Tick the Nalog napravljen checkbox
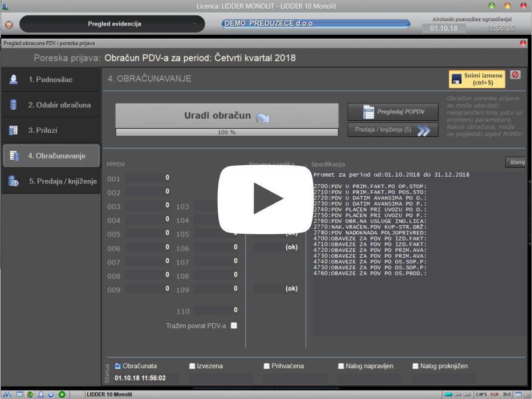532x399 pixels. 341,366
